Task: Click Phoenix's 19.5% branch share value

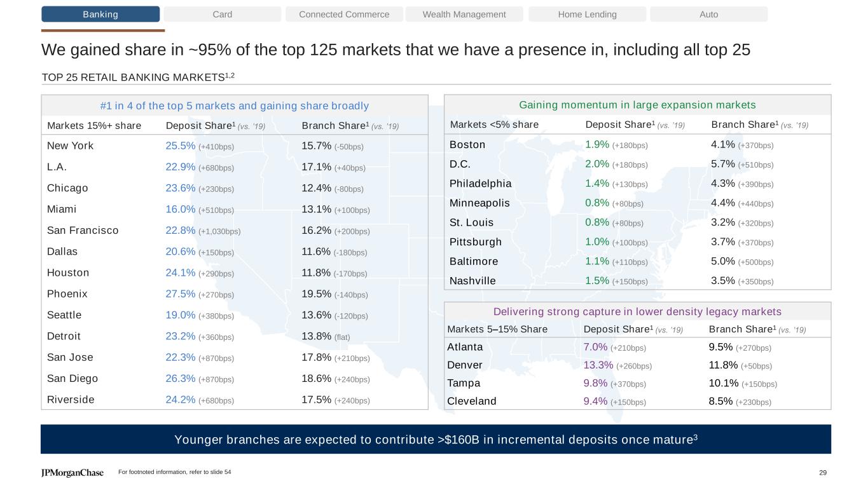Action: [x=316, y=294]
